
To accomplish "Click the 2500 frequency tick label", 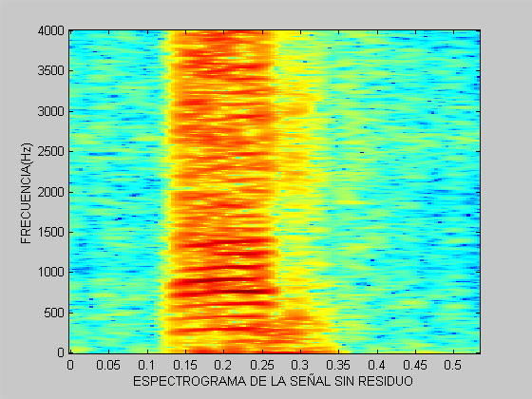I will pos(51,152).
